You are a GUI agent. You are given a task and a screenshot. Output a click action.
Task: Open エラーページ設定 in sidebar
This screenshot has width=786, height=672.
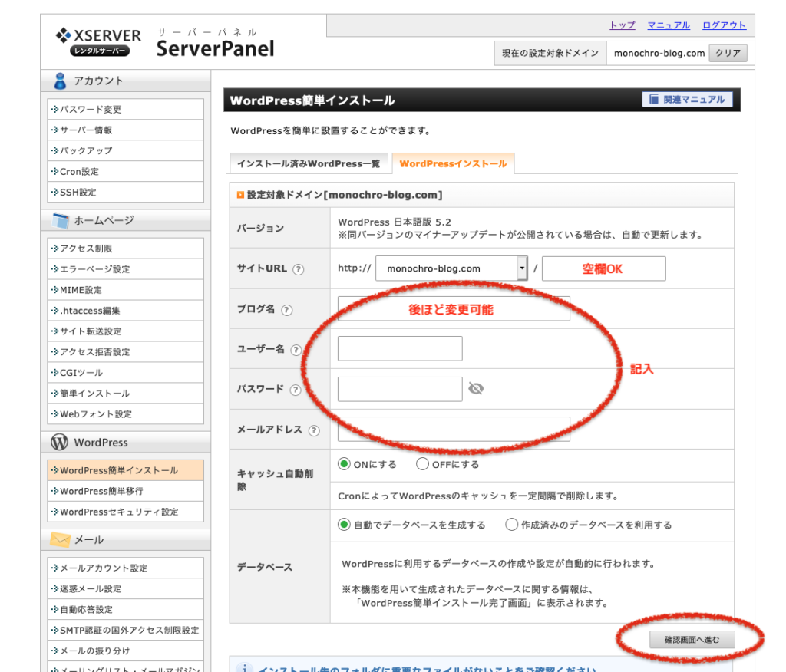pyautogui.click(x=125, y=269)
